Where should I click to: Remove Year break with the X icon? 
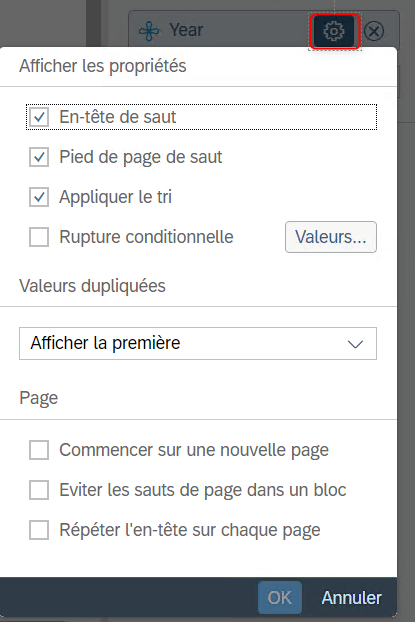pos(374,31)
